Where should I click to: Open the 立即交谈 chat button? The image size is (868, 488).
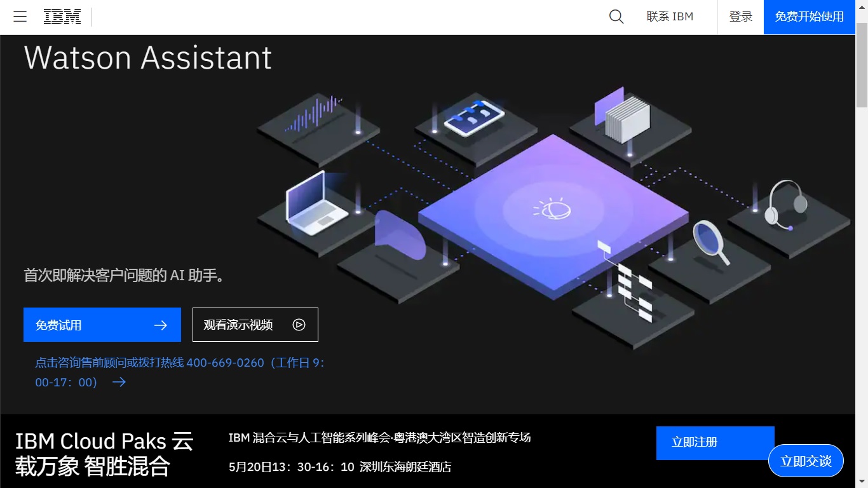tap(806, 461)
